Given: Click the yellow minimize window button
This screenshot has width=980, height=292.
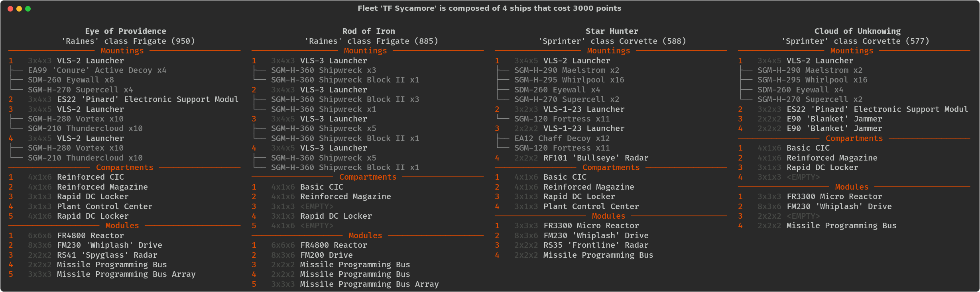Looking at the screenshot, I should click(19, 9).
